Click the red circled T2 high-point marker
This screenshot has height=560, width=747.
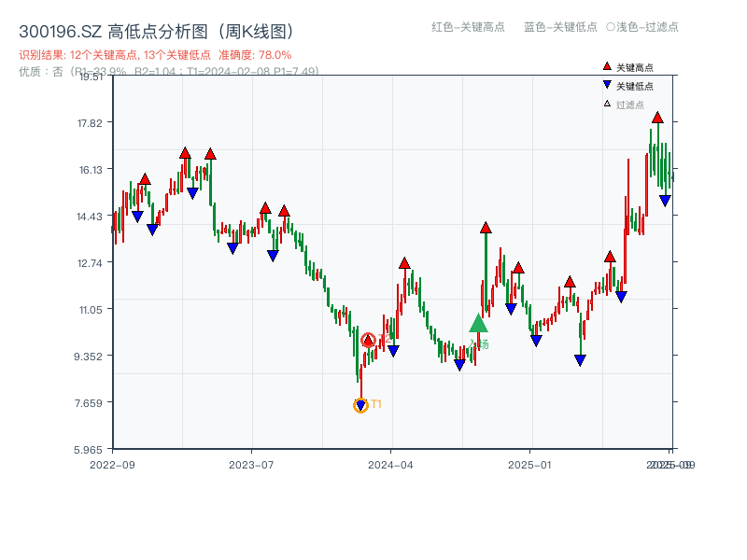pos(368,341)
